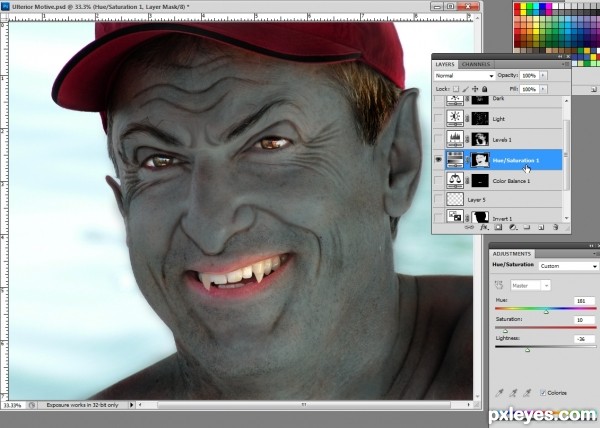Show the Dark layer
This screenshot has width=600, height=428.
(439, 100)
